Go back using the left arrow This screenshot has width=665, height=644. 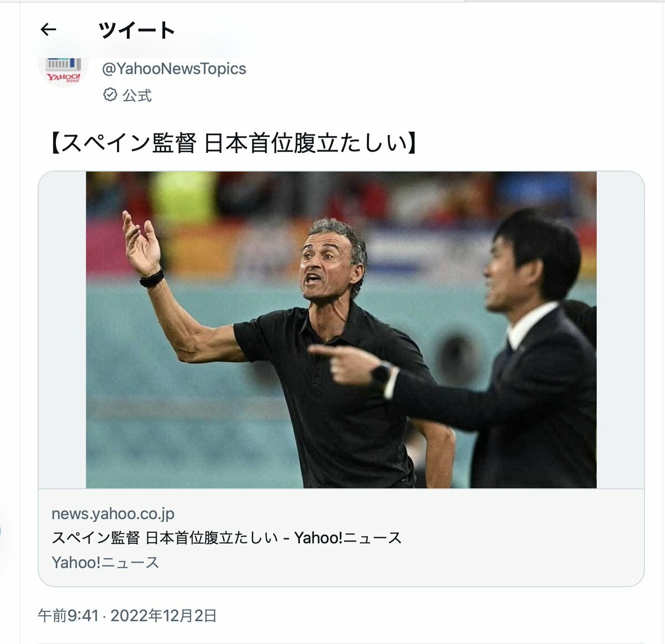point(49,29)
